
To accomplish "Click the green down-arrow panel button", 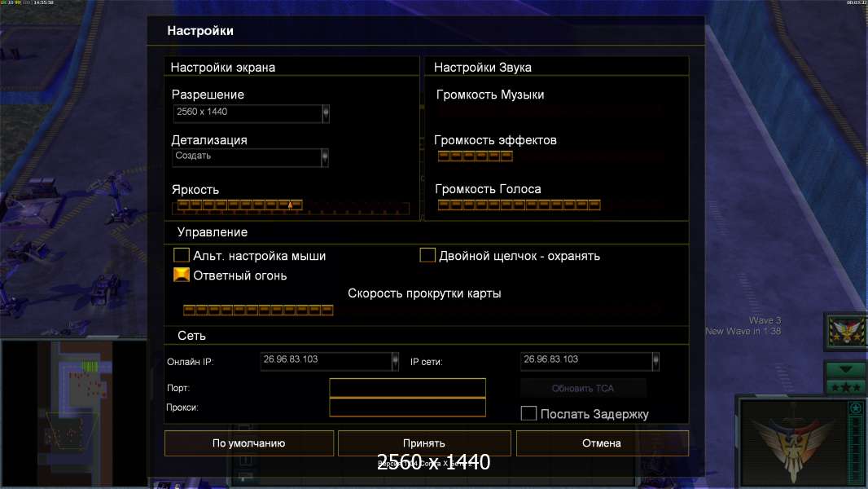I will pos(845,369).
